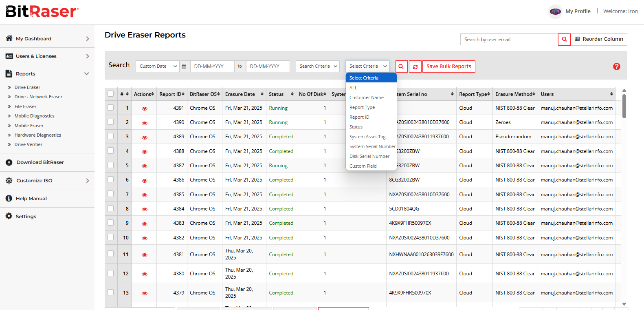Image resolution: width=644 pixels, height=310 pixels.
Task: Click the end date DD-MM-YYYY field
Action: (x=268, y=66)
